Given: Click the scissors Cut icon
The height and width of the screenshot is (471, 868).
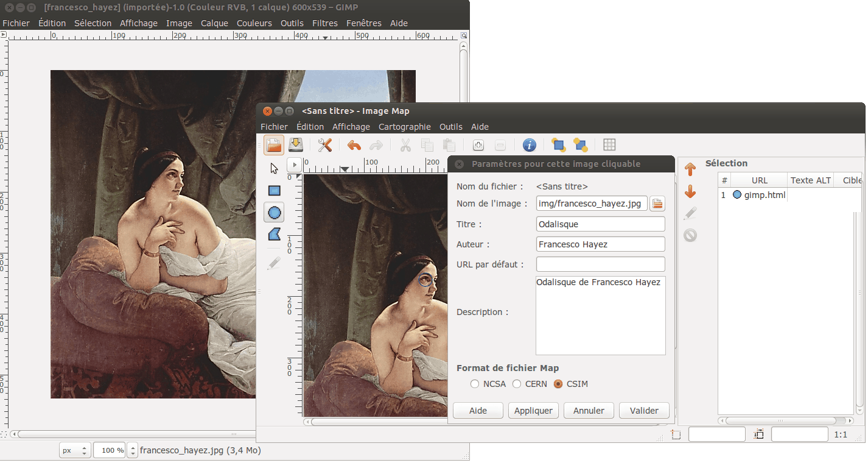Looking at the screenshot, I should point(405,145).
